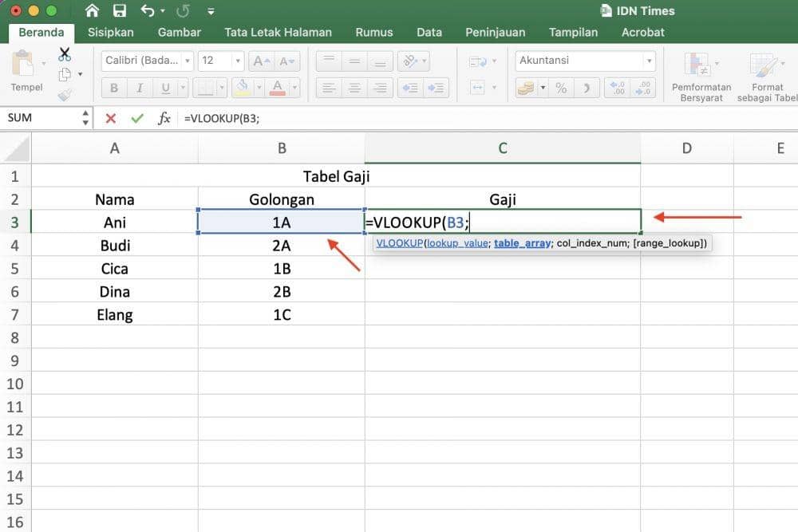Click the Save icon in title bar
Screen dimensions: 798x532
[120, 11]
